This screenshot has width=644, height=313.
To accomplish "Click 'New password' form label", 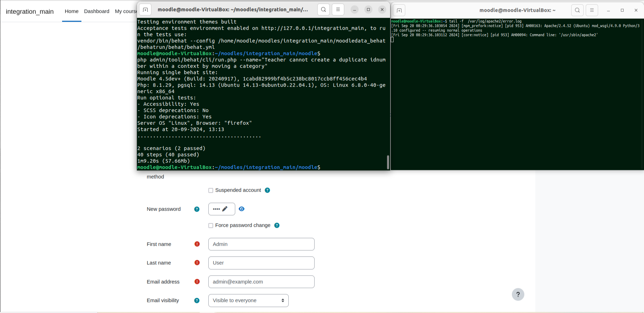I will coord(164,209).
